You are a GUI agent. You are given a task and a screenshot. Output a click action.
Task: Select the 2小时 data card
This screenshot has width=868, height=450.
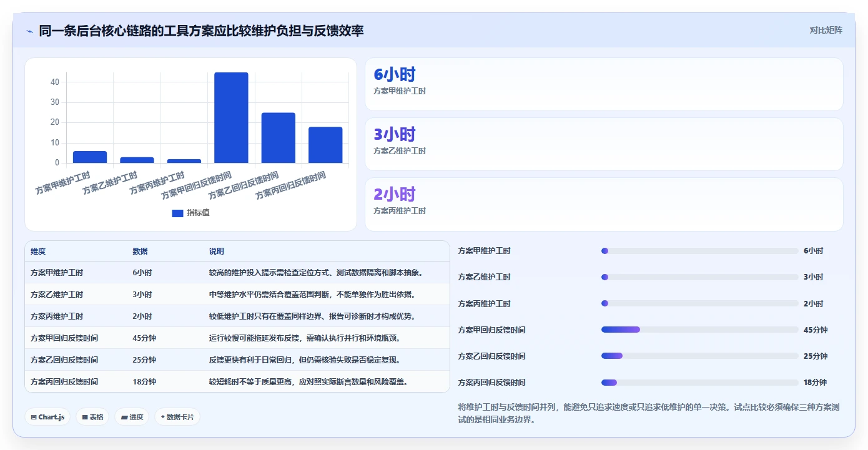(604, 204)
